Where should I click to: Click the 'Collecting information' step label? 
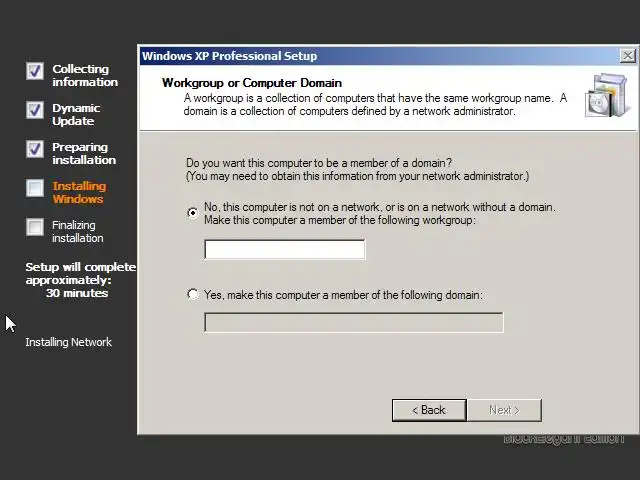point(85,76)
